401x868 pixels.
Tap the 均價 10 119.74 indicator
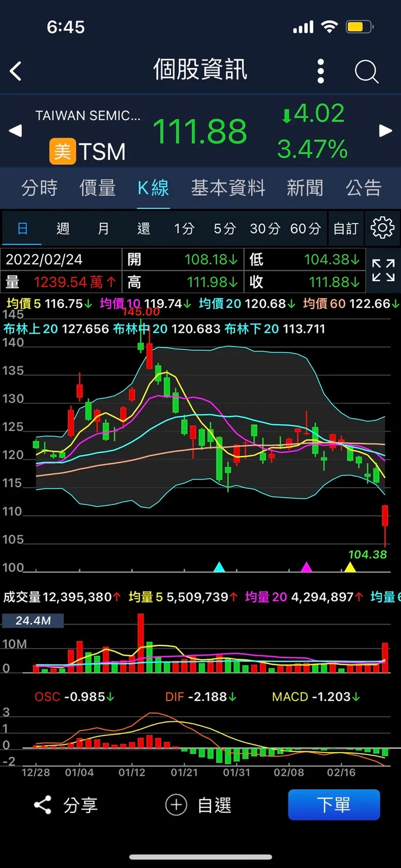pyautogui.click(x=146, y=303)
